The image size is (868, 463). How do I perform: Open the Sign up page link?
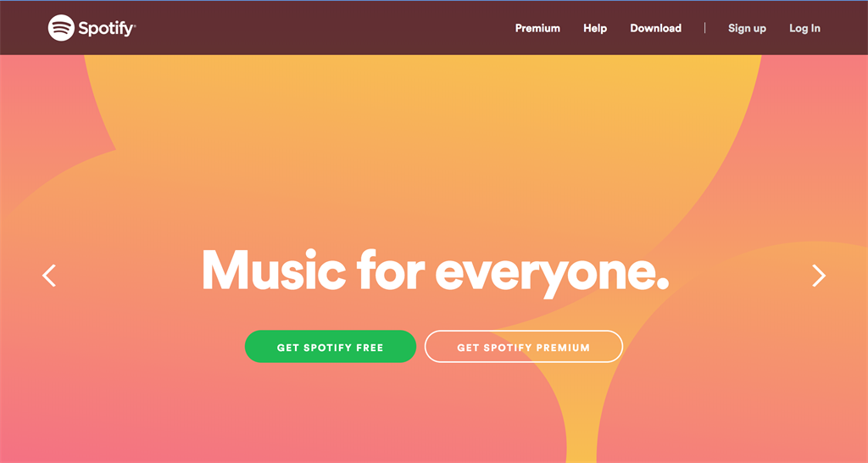click(x=747, y=29)
